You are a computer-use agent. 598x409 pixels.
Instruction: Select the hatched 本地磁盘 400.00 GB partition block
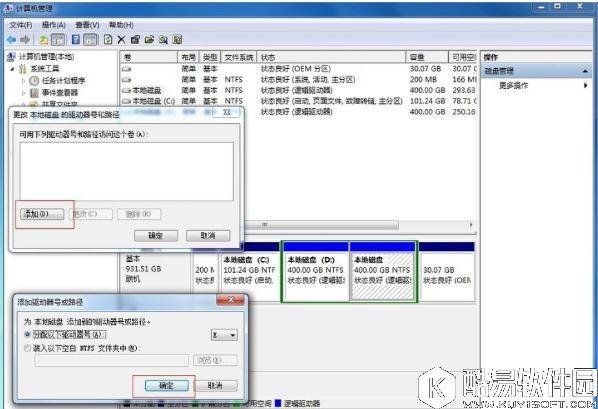click(x=383, y=272)
